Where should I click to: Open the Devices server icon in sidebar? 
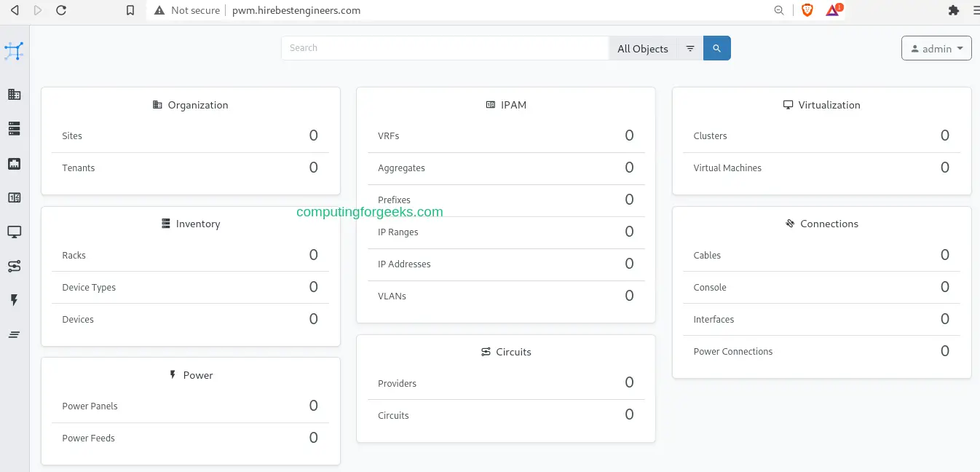click(x=14, y=129)
